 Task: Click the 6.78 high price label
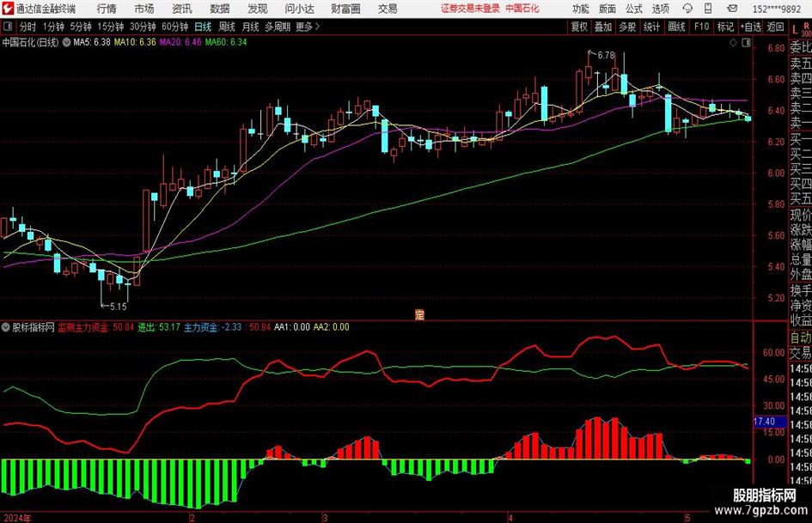pos(606,55)
